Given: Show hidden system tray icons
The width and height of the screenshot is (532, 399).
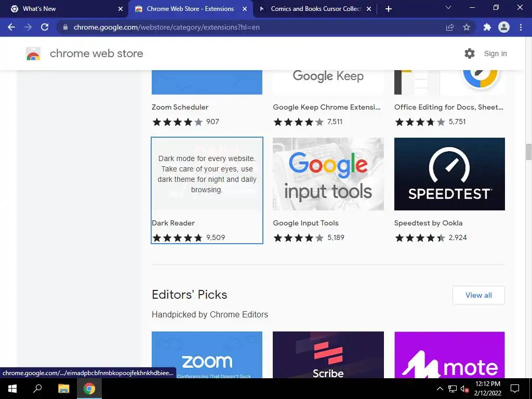Looking at the screenshot, I should 440,389.
